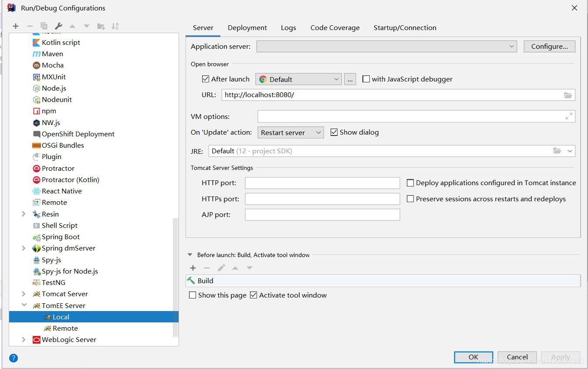Browse for URL with folder icon

tap(568, 95)
